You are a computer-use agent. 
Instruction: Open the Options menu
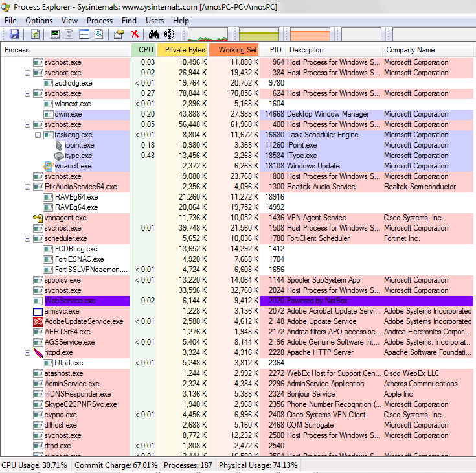pos(39,21)
